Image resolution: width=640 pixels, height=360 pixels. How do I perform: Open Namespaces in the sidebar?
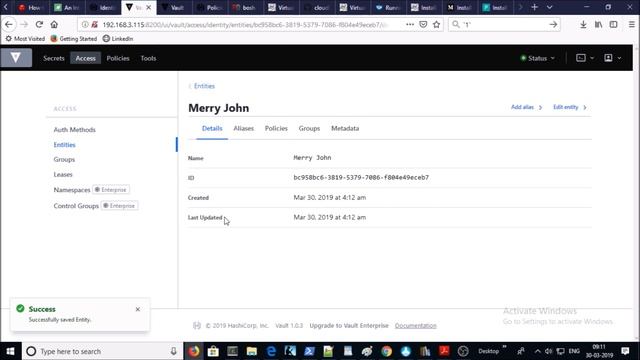click(x=72, y=190)
